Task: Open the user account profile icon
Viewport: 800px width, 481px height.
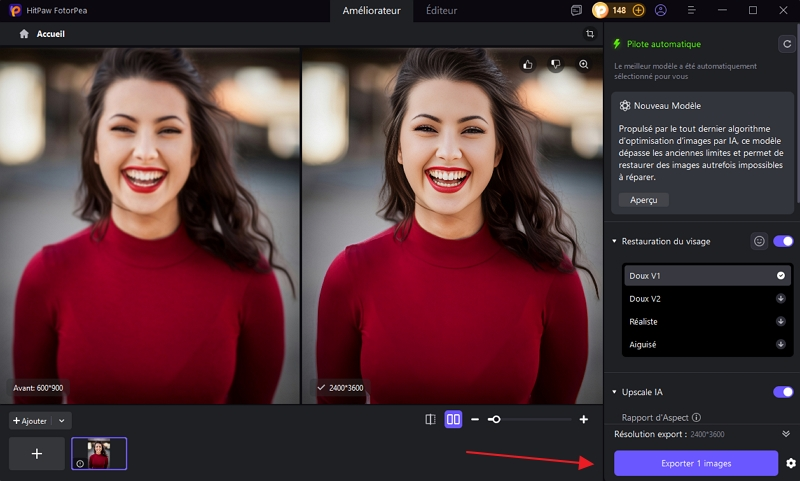Action: click(661, 10)
